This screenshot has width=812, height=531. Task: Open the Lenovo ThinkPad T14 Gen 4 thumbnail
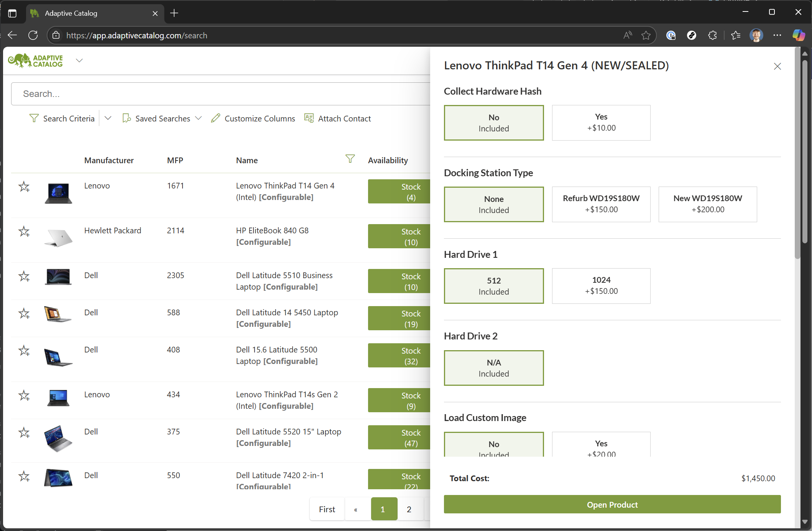coord(58,193)
